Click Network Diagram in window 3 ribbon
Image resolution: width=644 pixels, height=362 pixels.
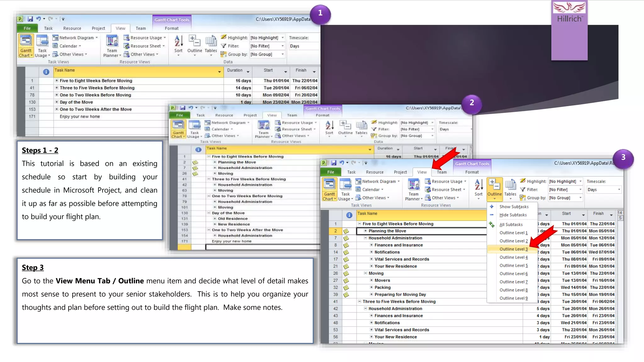click(377, 181)
